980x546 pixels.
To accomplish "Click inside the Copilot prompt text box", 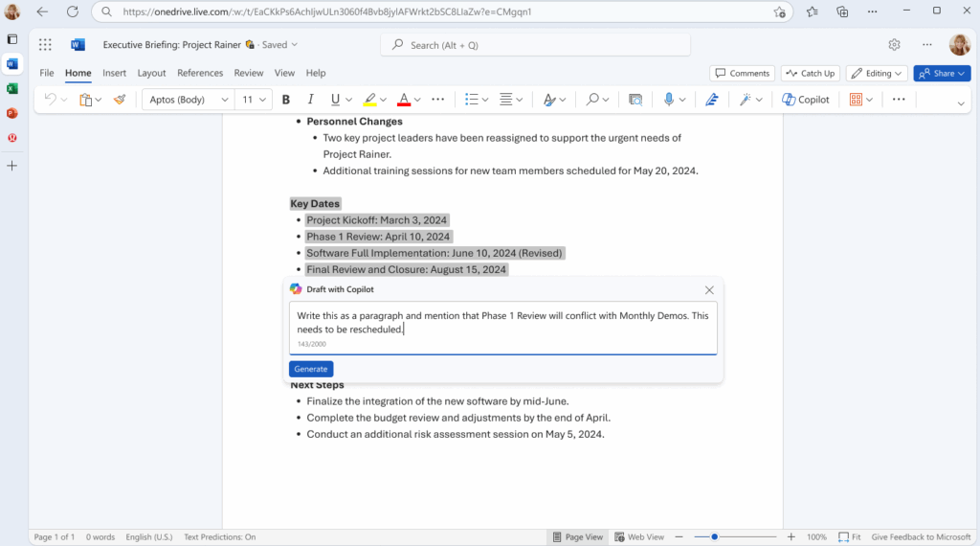I will pos(503,329).
